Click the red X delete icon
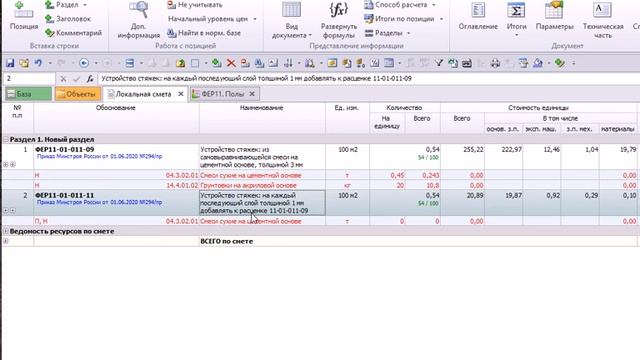The width and height of the screenshot is (640, 360). 231,63
